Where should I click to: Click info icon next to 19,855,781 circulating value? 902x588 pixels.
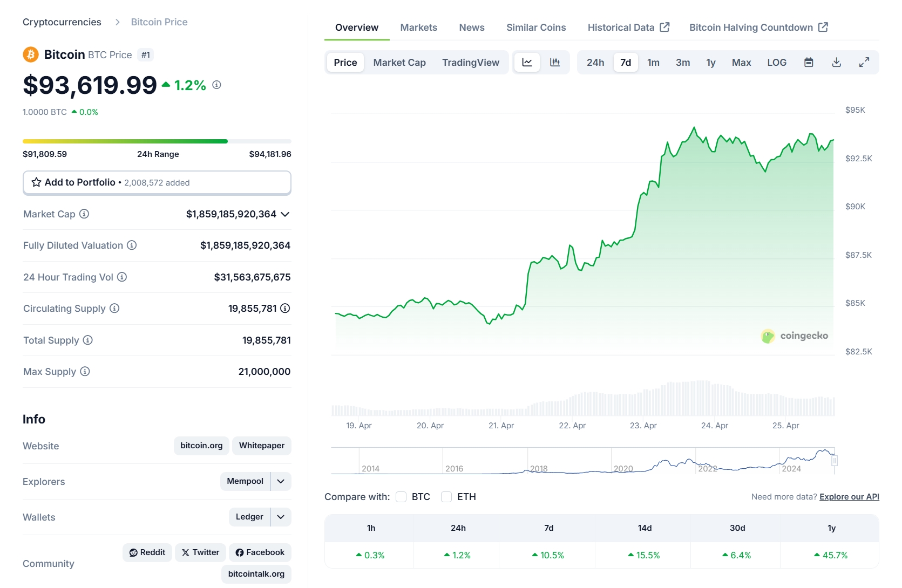click(285, 308)
